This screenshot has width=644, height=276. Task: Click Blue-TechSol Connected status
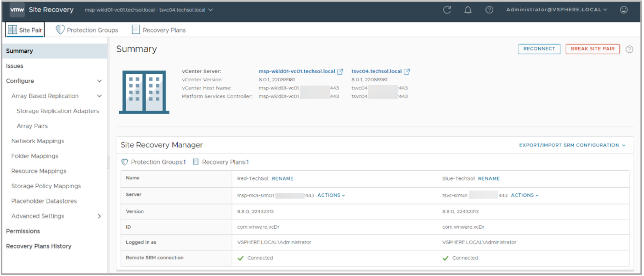(460, 258)
